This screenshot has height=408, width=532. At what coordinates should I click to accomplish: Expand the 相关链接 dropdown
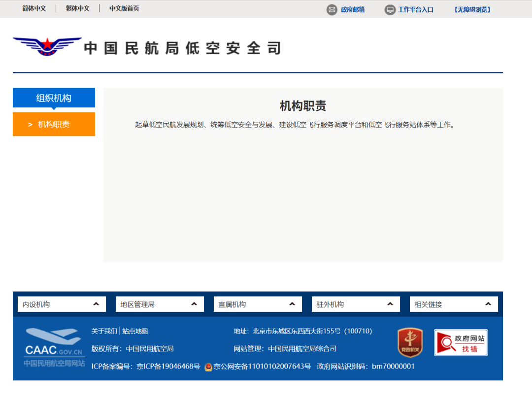coord(454,304)
